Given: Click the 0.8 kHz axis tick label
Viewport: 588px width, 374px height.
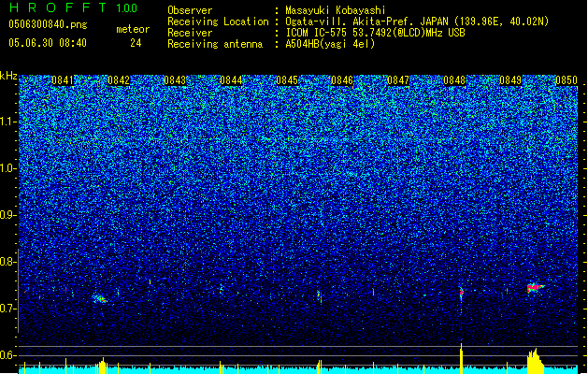Looking at the screenshot, I should point(8,262).
